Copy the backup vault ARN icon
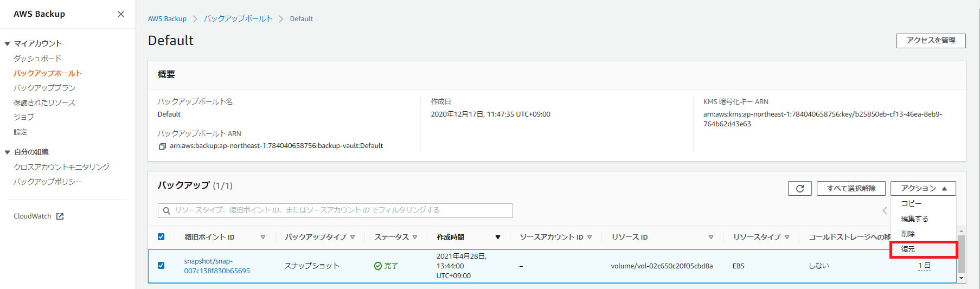Viewport: 980px width, 289px height. click(162, 146)
